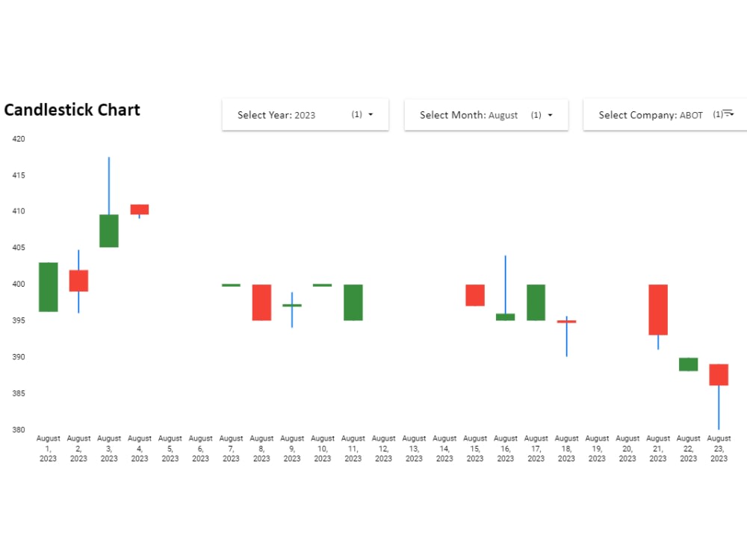The height and width of the screenshot is (560, 747).
Task: Click the thin red candle on August 18
Action: point(566,321)
